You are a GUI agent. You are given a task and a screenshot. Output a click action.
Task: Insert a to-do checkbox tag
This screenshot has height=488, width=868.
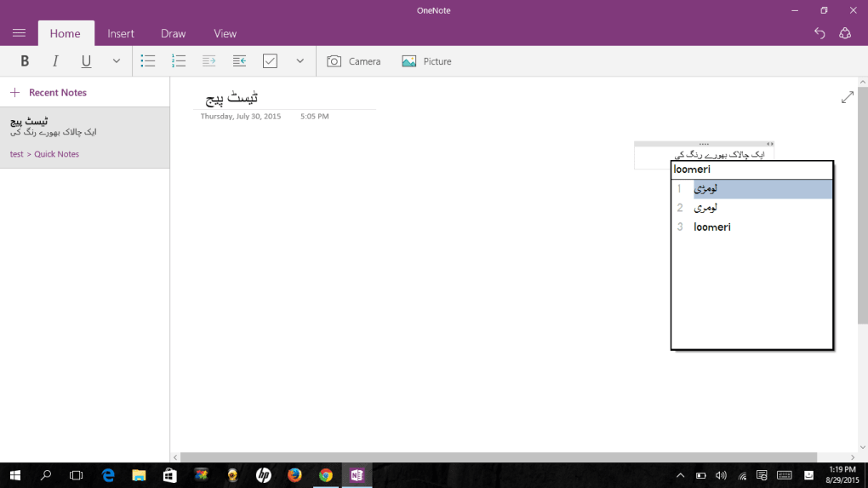coord(271,61)
